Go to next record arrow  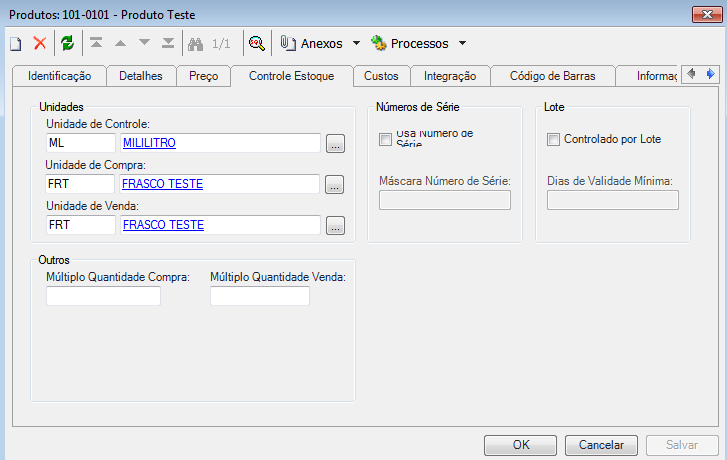pos(144,43)
